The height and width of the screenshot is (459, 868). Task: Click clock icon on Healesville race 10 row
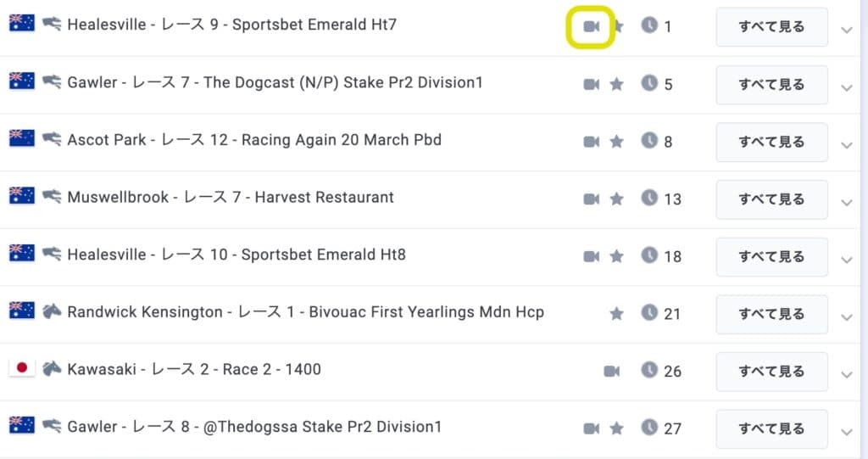click(649, 255)
